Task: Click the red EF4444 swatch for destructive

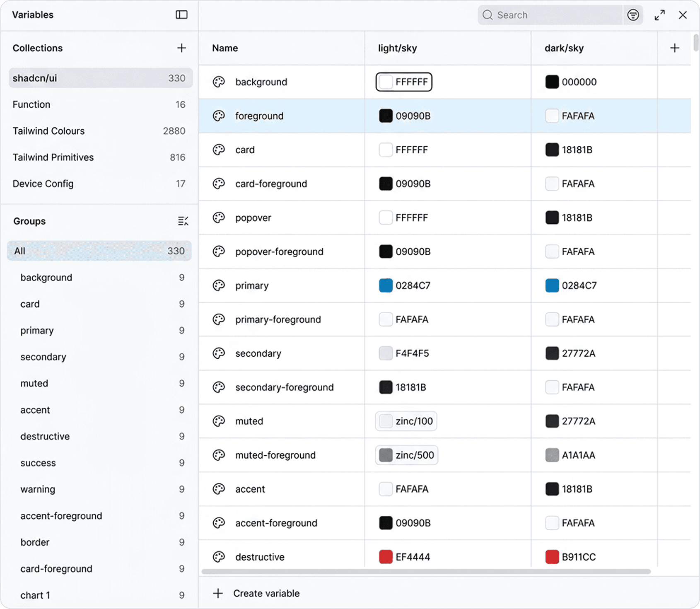Action: 386,557
